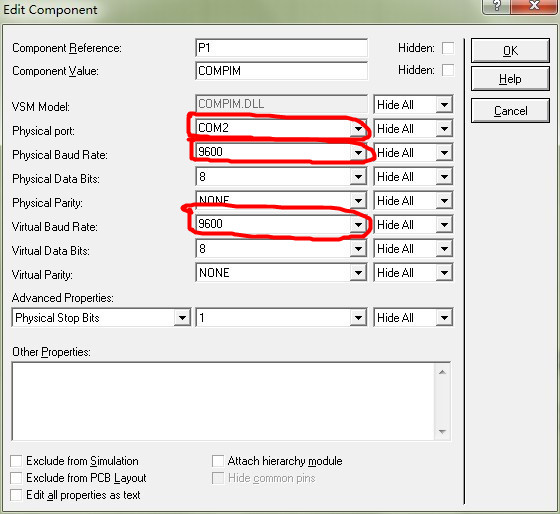The image size is (560, 514).
Task: Enable Exclude from PCB Layout checkbox
Action: 16,478
